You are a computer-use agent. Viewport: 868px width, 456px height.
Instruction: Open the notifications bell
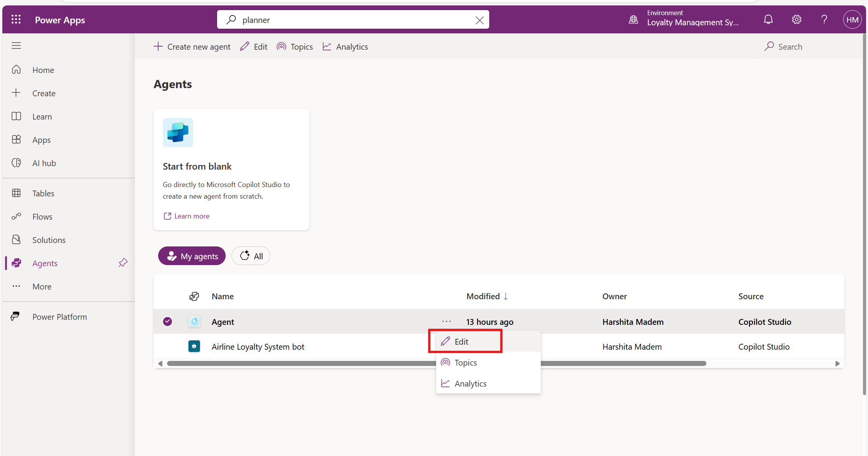[x=768, y=19]
